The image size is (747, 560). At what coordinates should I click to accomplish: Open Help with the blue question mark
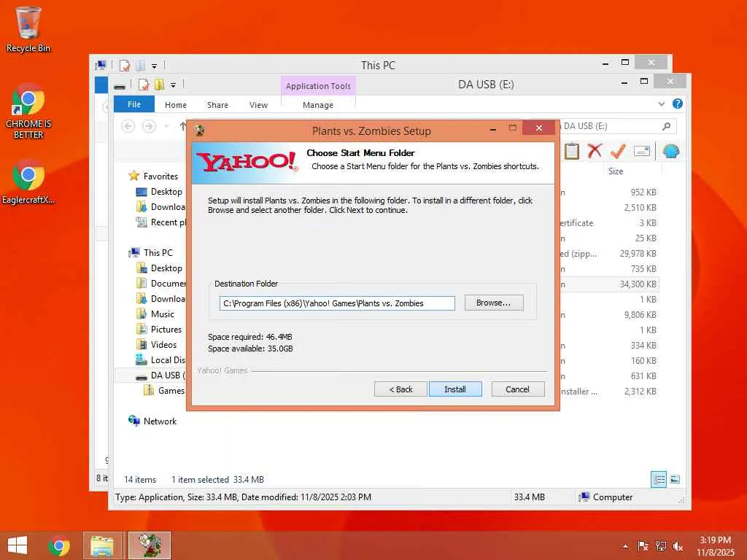(678, 104)
